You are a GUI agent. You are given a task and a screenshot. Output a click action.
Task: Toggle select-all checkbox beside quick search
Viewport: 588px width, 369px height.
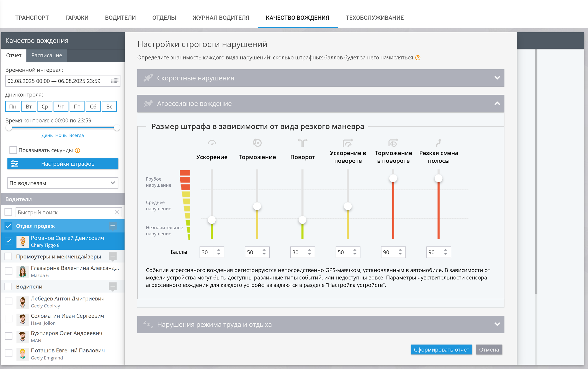(x=8, y=212)
